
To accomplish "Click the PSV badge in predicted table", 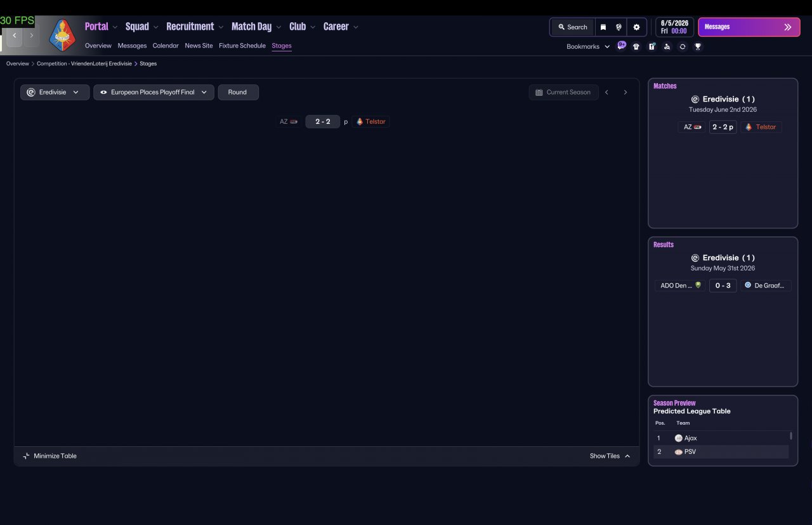I will point(679,452).
